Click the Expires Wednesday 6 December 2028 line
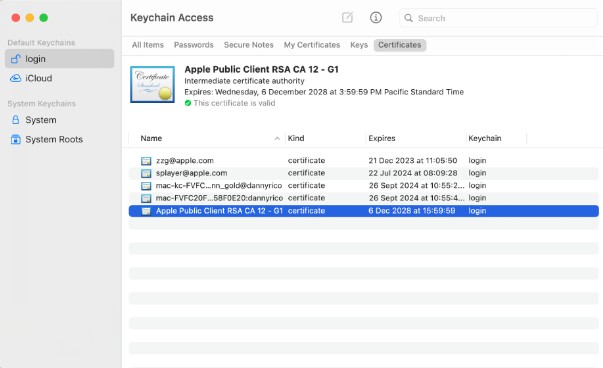603x368 pixels. [x=324, y=92]
